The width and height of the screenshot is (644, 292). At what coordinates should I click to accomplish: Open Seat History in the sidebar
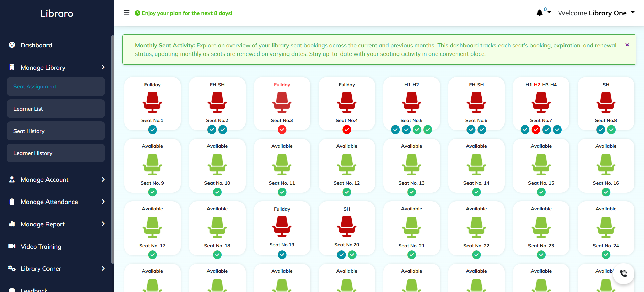click(x=56, y=131)
